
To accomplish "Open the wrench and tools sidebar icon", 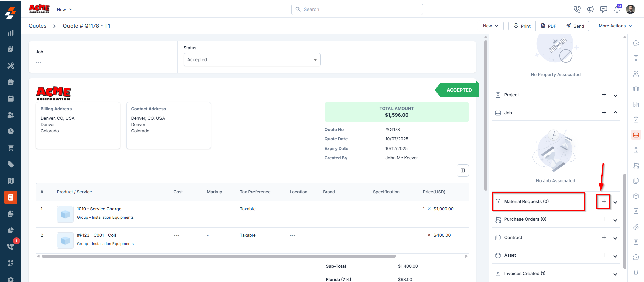I will [11, 66].
